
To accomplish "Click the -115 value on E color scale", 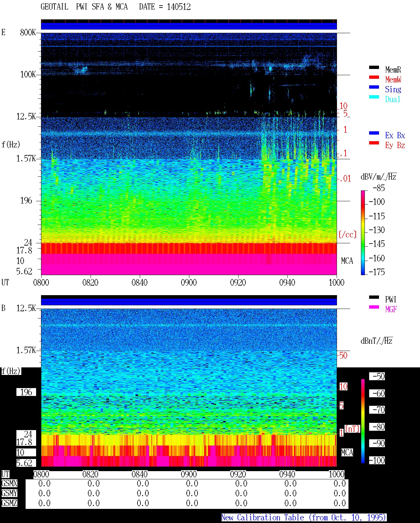I will 377,216.
